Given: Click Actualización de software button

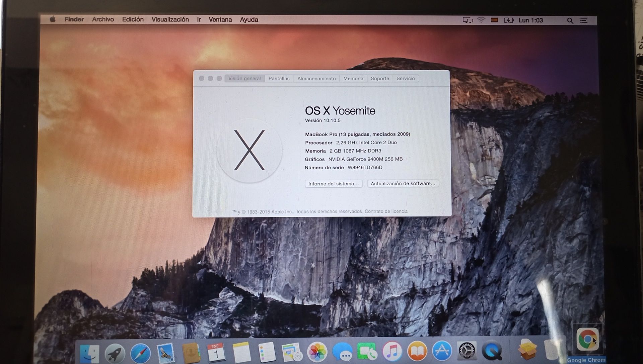Looking at the screenshot, I should (403, 183).
